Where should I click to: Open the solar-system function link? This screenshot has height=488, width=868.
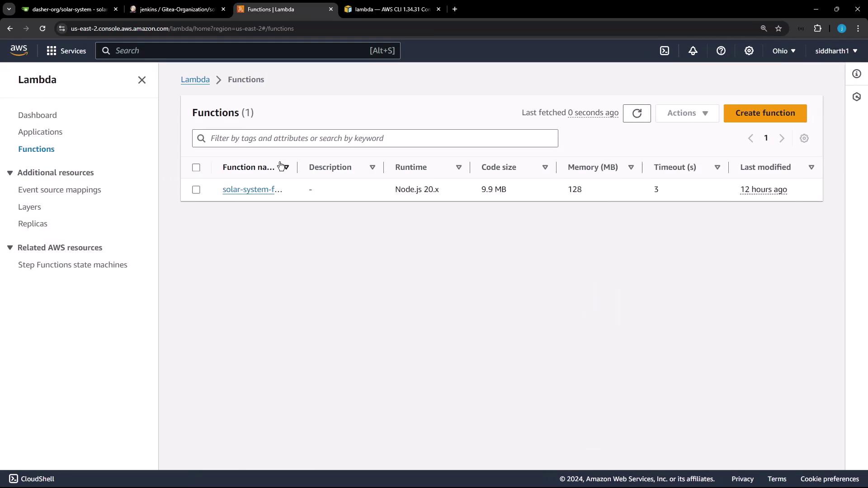click(252, 189)
